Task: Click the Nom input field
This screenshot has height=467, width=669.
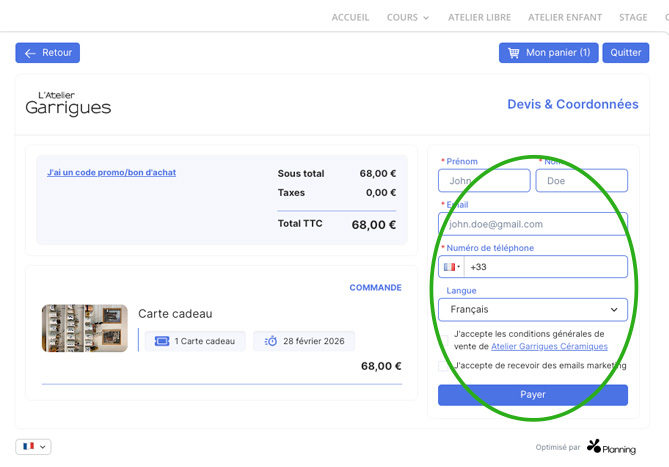Action: (582, 181)
